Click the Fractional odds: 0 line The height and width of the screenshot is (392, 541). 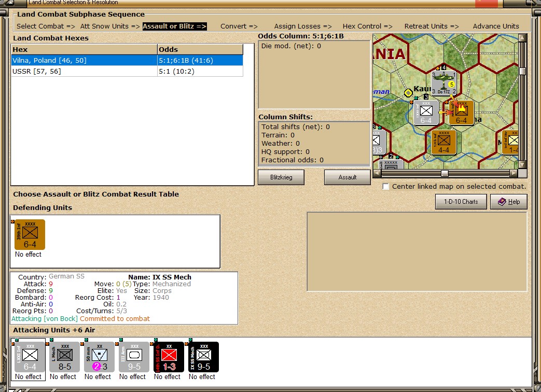292,160
